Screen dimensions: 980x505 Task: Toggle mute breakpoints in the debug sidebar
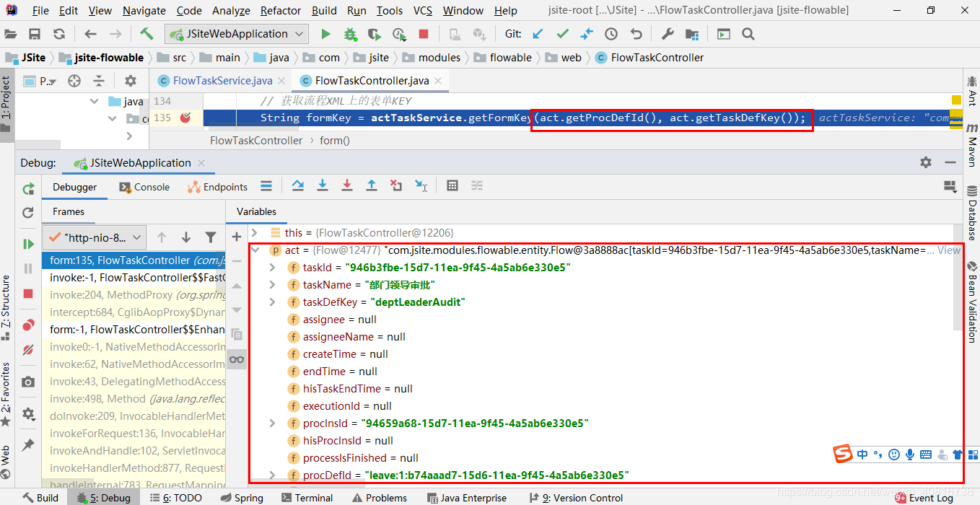tap(28, 350)
